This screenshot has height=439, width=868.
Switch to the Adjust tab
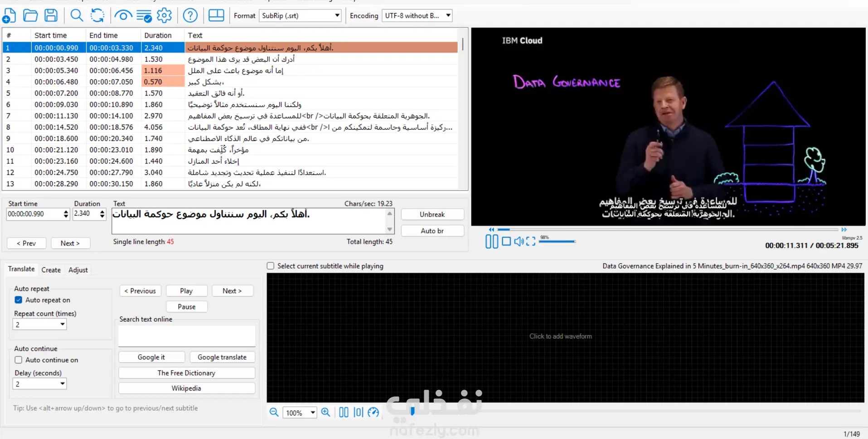78,270
